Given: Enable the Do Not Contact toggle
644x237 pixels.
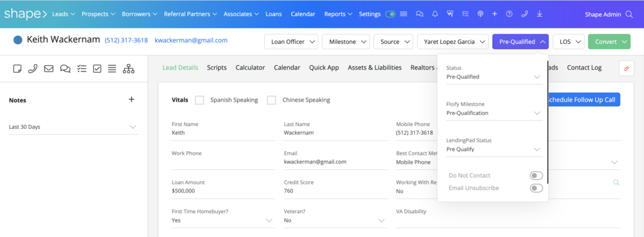Looking at the screenshot, I should pos(536,176).
